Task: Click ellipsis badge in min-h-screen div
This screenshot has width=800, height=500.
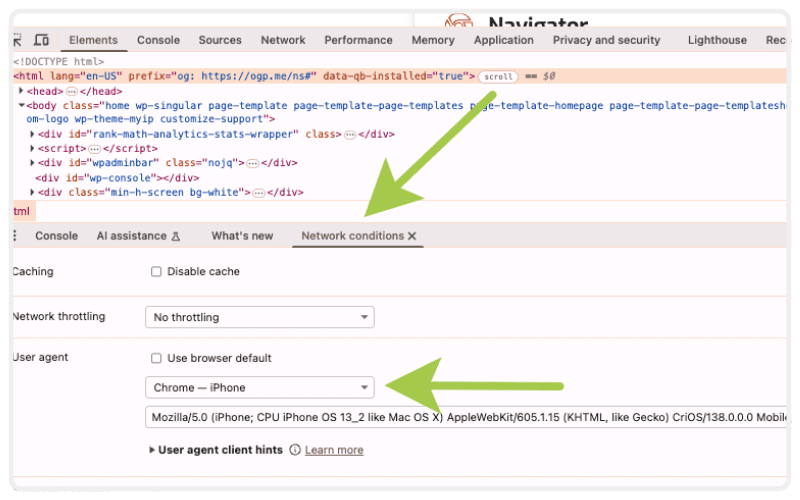Action: coord(259,193)
